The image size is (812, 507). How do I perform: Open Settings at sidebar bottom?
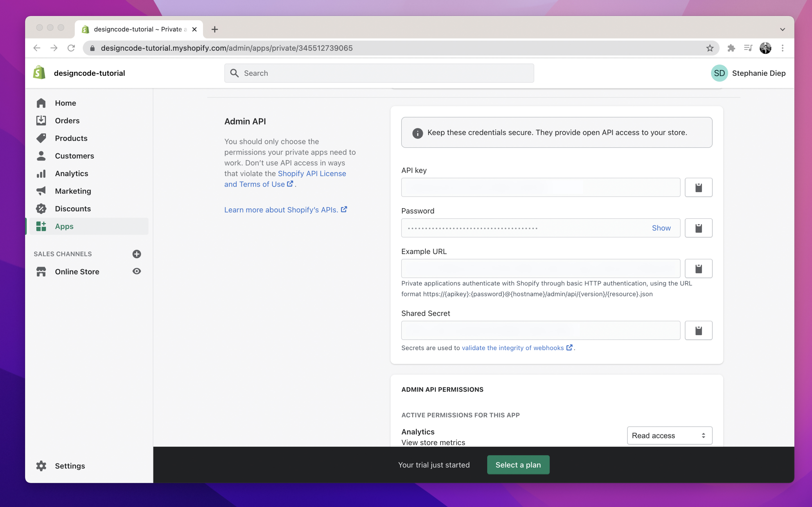pos(70,466)
